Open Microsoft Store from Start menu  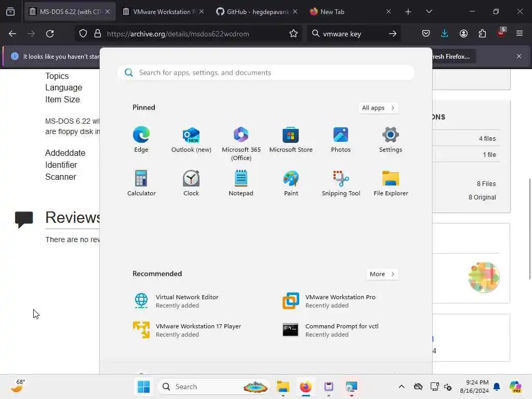(x=291, y=139)
